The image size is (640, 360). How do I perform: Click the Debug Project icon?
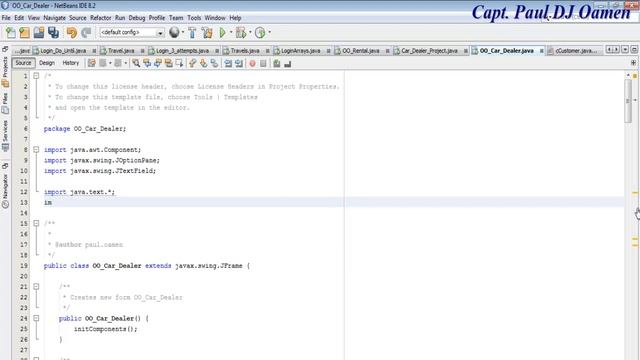[x=241, y=33]
